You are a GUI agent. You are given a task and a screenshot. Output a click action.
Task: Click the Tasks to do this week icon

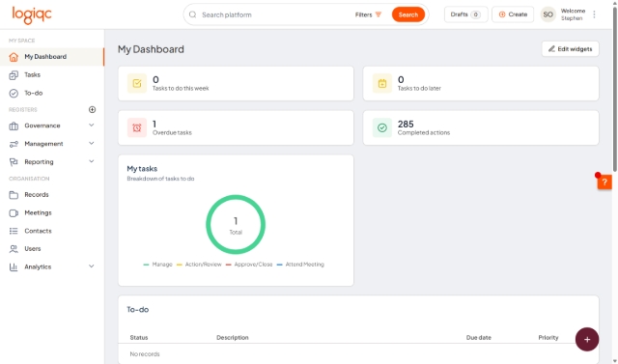(137, 83)
